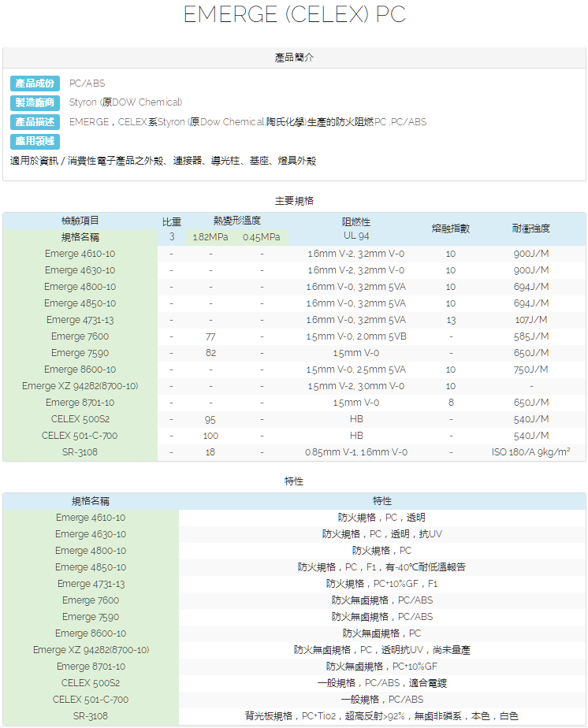Select Emerge 8701-10 in the spec table
588x728 pixels.
(x=80, y=403)
